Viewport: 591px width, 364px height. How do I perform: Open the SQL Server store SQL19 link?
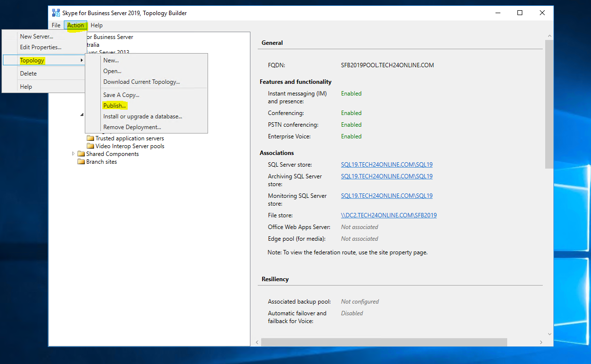(386, 164)
